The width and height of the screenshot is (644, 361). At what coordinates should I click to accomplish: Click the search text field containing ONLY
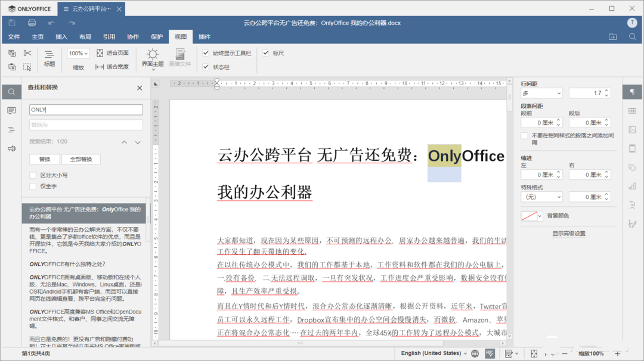[x=86, y=110]
